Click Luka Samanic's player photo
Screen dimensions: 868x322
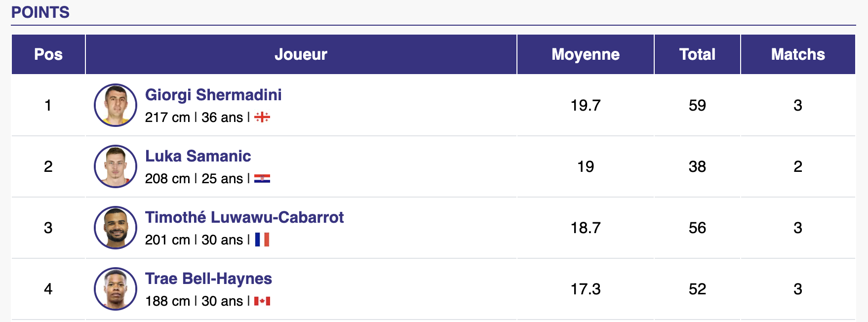116,166
